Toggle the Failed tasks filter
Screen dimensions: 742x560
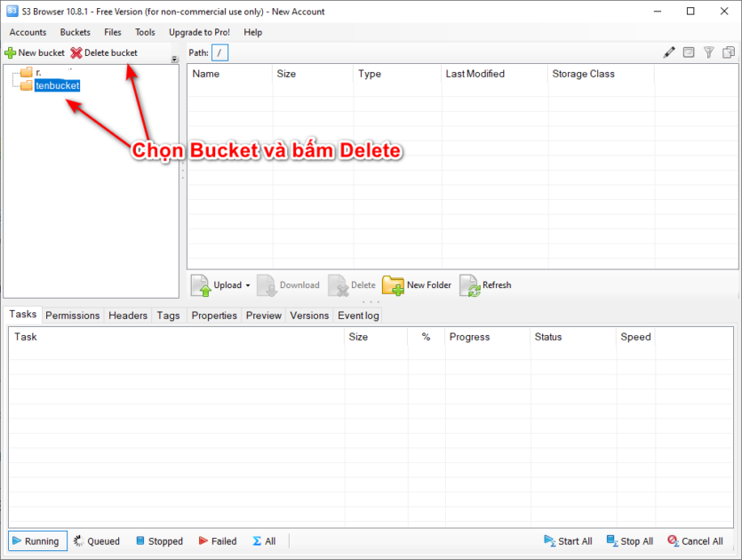tap(218, 541)
